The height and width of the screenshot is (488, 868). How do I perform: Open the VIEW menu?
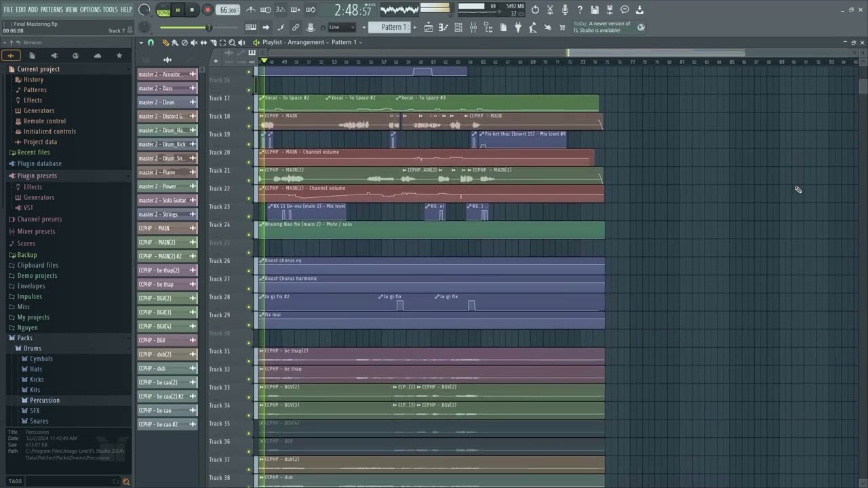tap(71, 9)
